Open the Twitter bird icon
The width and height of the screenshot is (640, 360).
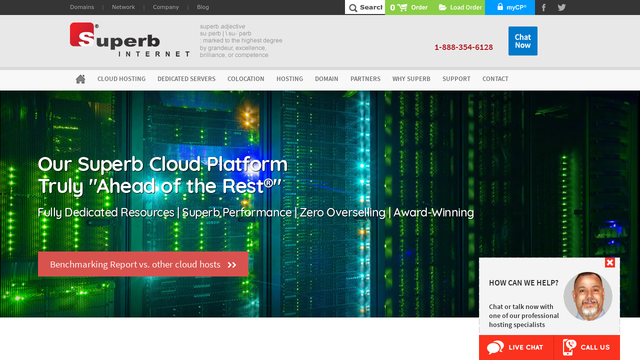point(562,7)
